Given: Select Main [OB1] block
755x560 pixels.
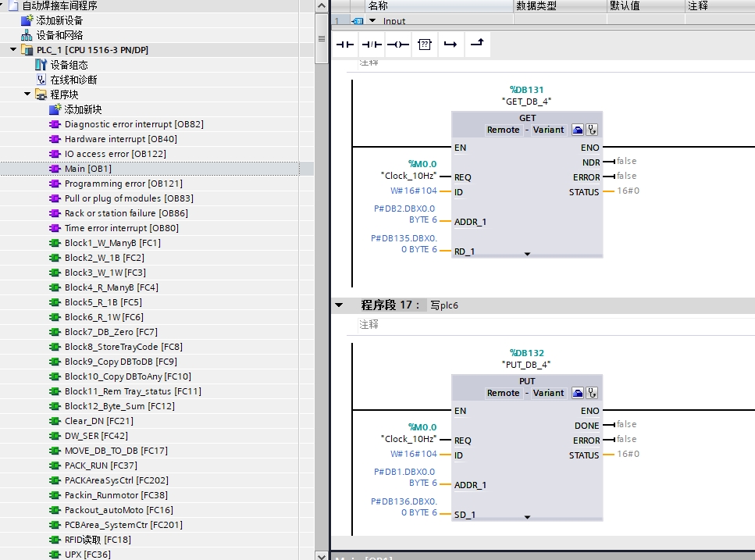Looking at the screenshot, I should [88, 169].
